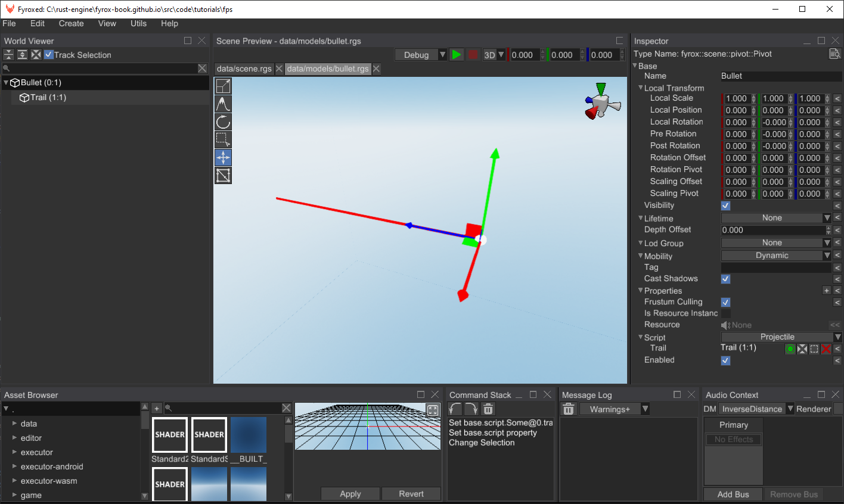Collapse the Local Transform section
This screenshot has height=504, width=844.
[x=641, y=88]
